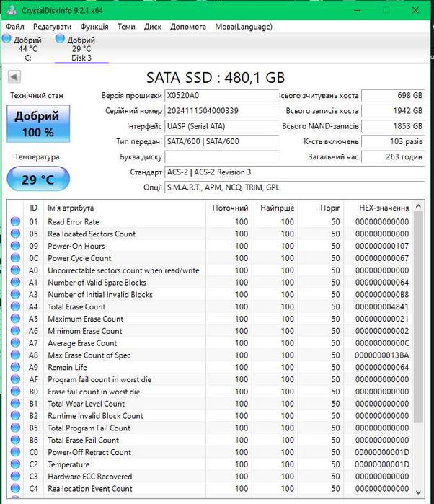Click status icon for Power-On Hours
Image resolution: width=434 pixels, height=504 pixels.
click(x=15, y=246)
